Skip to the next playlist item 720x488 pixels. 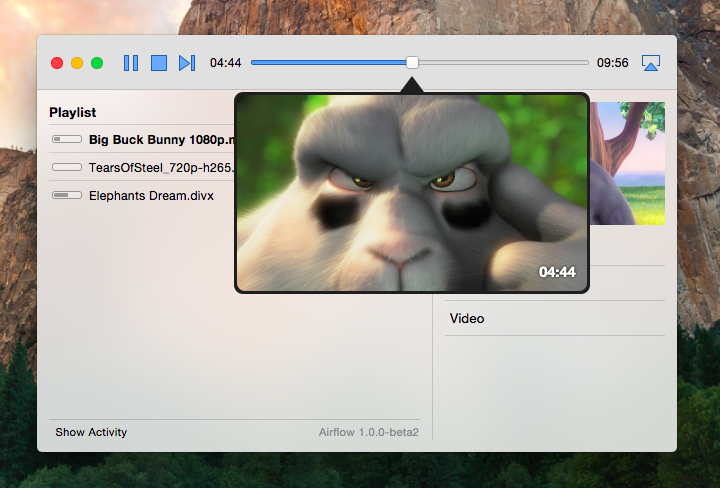186,63
